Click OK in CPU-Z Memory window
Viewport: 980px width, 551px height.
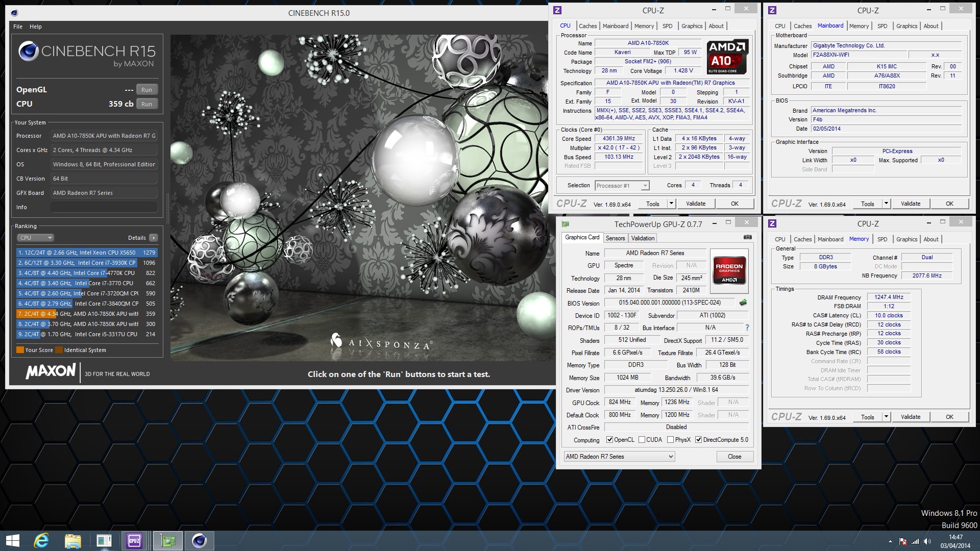coord(949,417)
